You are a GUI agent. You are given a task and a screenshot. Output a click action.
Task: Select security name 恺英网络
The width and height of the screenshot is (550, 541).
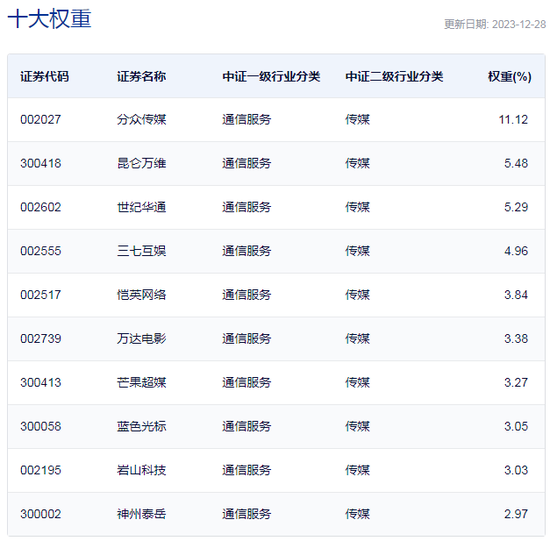[141, 295]
